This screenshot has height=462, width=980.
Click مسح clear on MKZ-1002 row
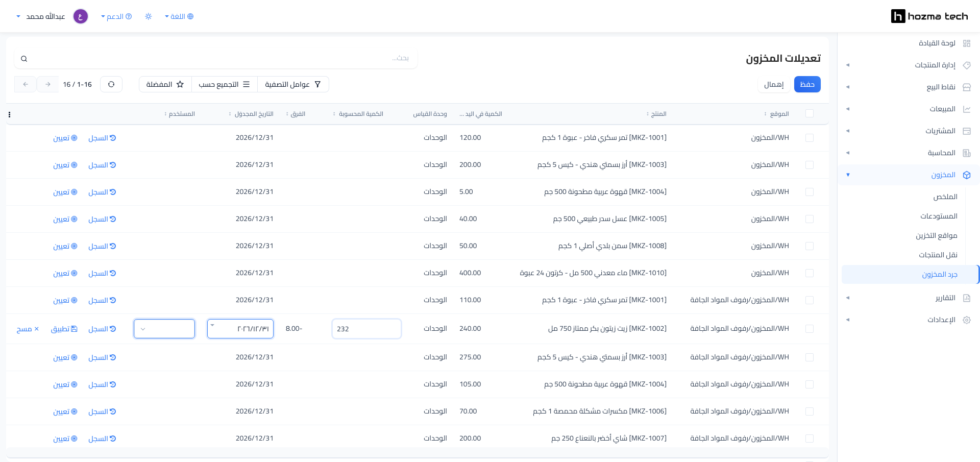[28, 329]
